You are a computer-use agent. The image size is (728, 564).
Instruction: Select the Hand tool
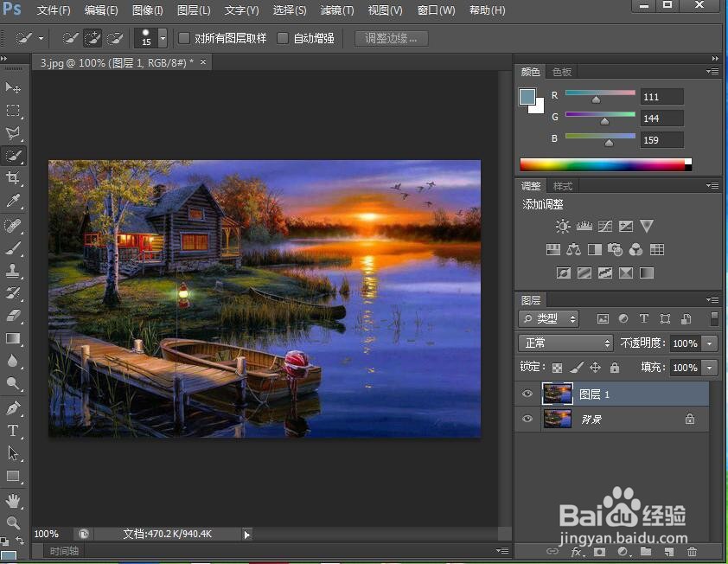click(x=12, y=501)
